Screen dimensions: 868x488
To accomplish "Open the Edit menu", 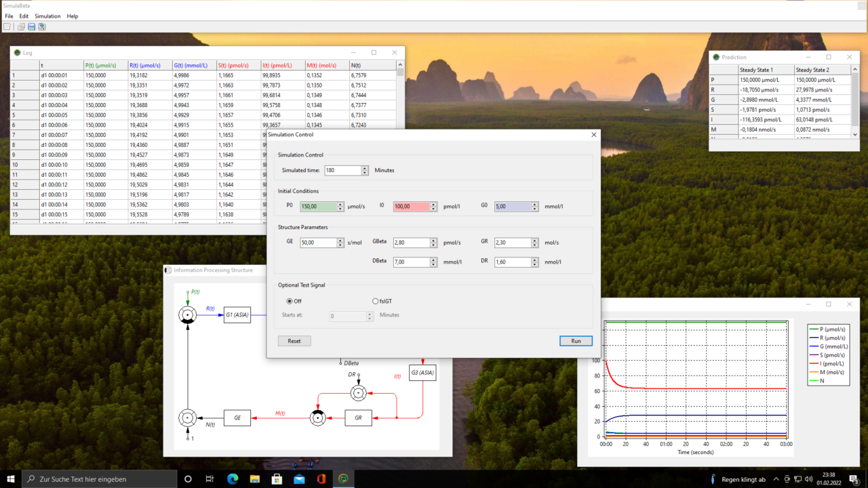I will pyautogui.click(x=24, y=16).
